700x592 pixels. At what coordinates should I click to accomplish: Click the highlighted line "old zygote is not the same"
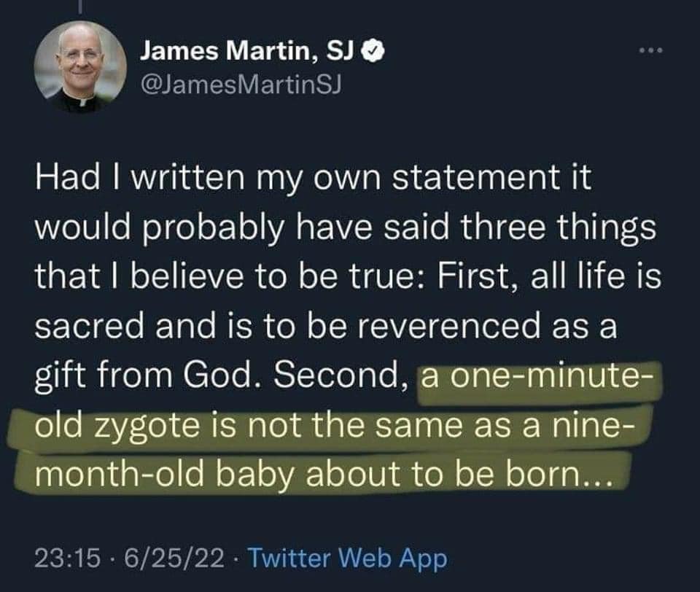pyautogui.click(x=330, y=425)
